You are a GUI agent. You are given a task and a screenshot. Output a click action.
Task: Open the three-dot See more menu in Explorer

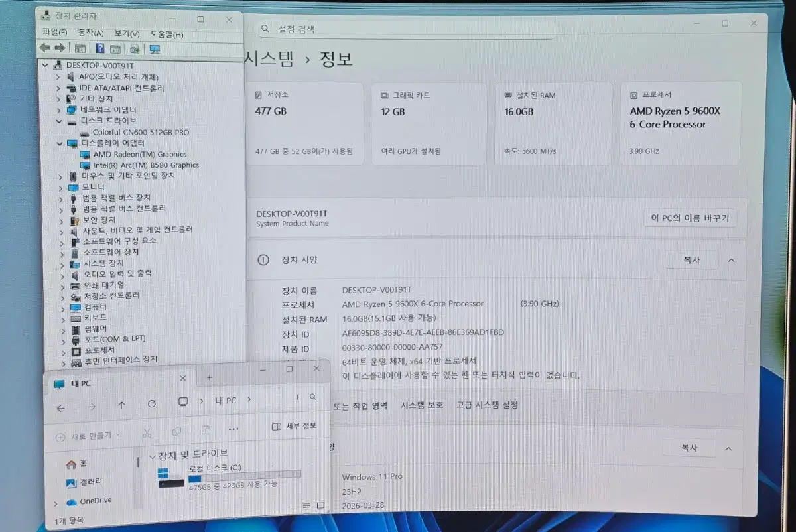coord(233,429)
